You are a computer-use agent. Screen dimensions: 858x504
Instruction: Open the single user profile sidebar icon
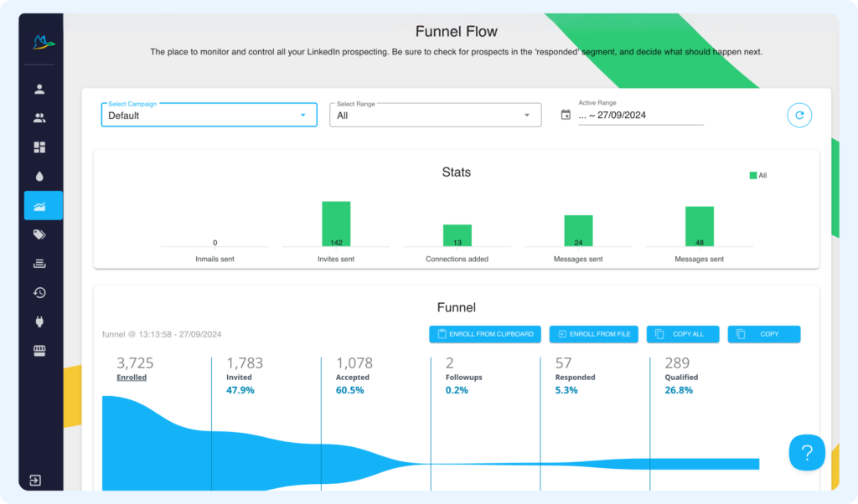tap(39, 89)
